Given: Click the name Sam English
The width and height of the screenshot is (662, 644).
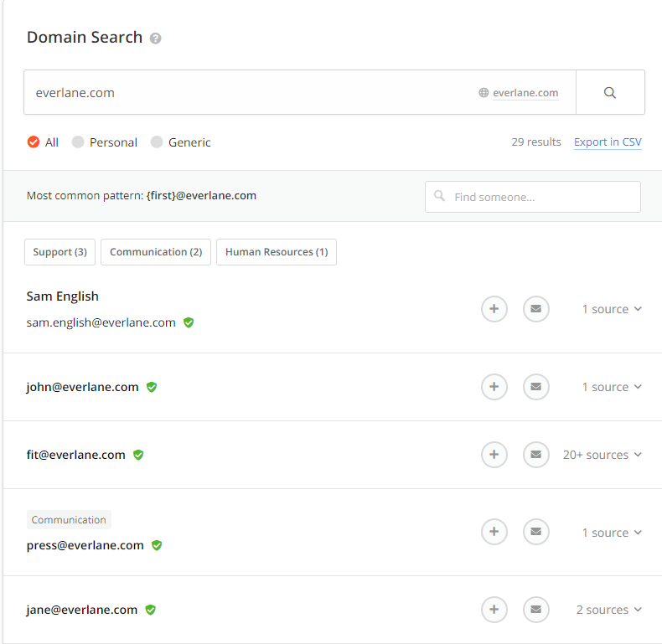Looking at the screenshot, I should pos(63,296).
